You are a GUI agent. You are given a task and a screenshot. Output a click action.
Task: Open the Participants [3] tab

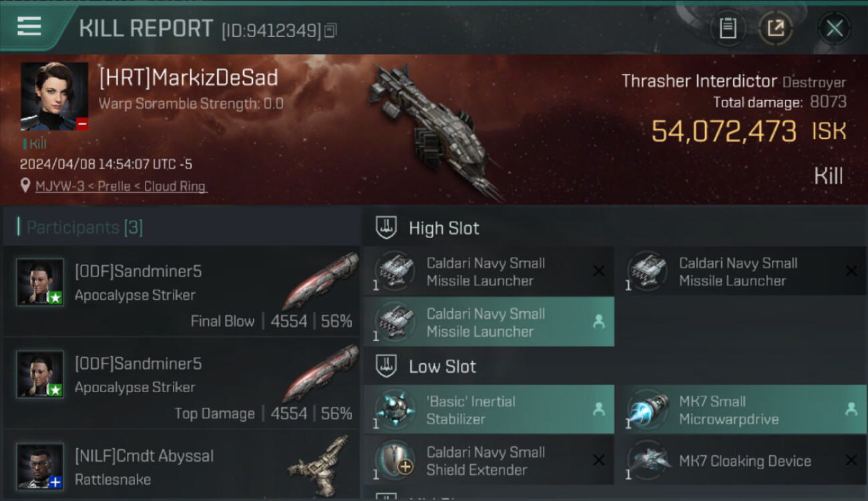(84, 228)
